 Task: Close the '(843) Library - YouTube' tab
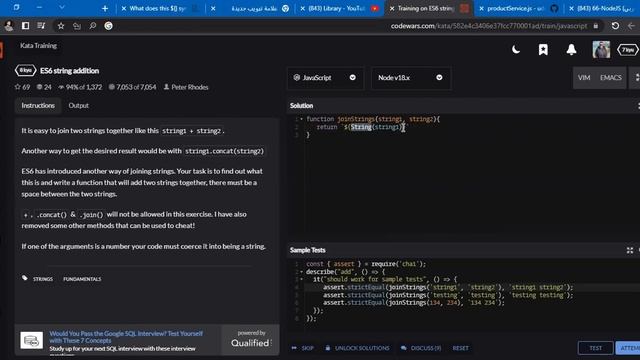302,8
